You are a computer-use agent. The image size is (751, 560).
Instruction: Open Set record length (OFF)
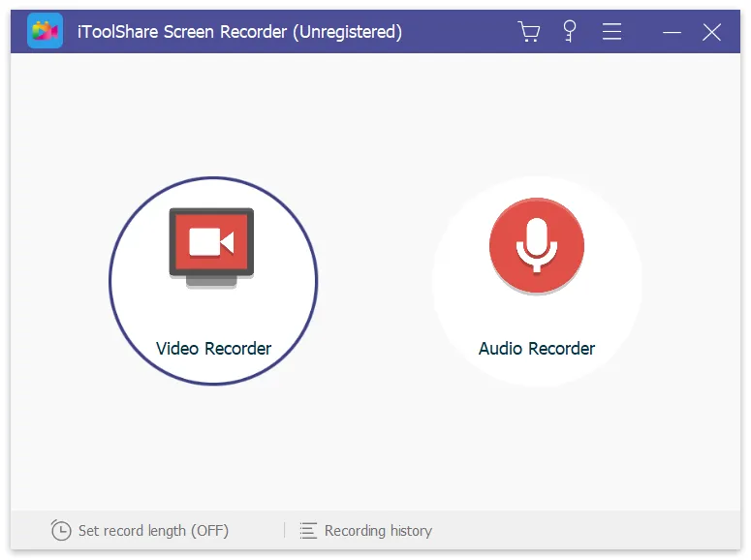pos(140,530)
